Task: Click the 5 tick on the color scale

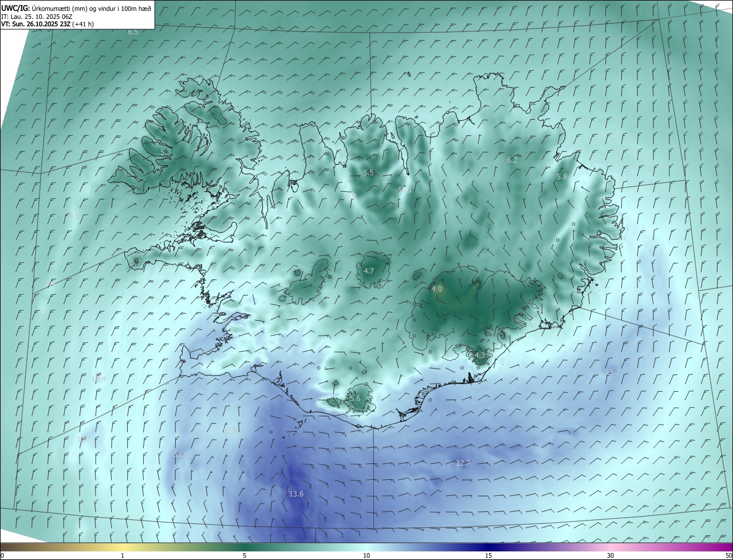Action: coord(245,556)
